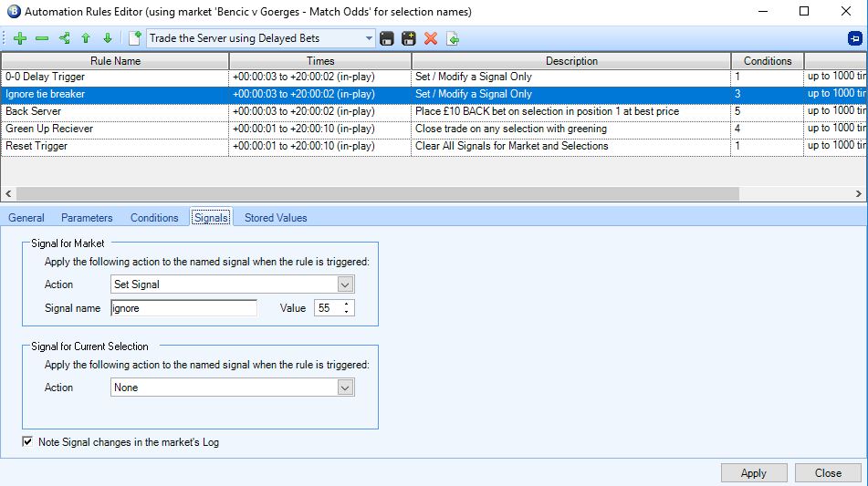Click the Close button

pos(828,473)
